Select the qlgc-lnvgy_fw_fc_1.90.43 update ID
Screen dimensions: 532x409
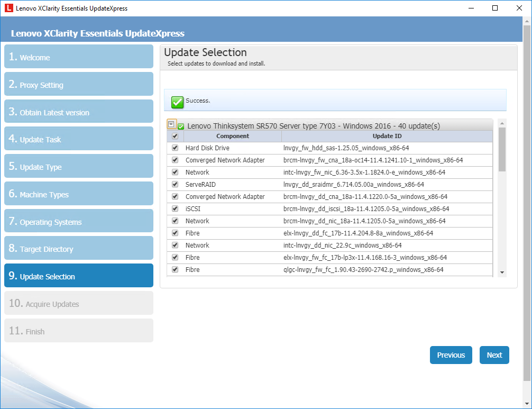tap(363, 270)
